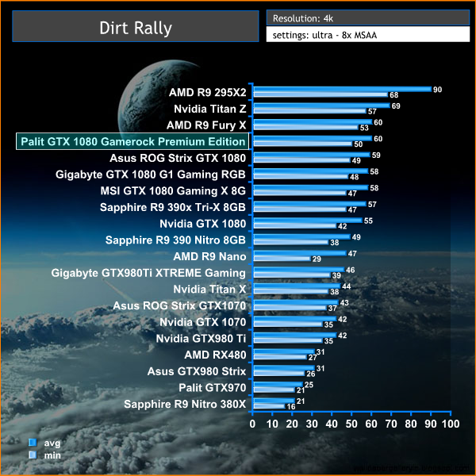Image resolution: width=476 pixels, height=476 pixels.
Task: Click the 69 avg value for Titan Z
Action: [x=396, y=106]
